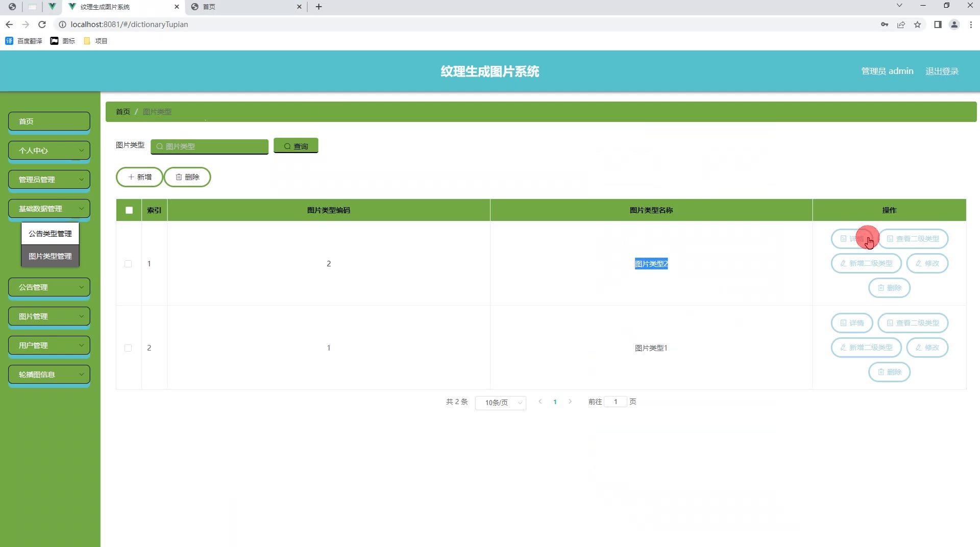
Task: Click the browser back arrow
Action: point(9,24)
